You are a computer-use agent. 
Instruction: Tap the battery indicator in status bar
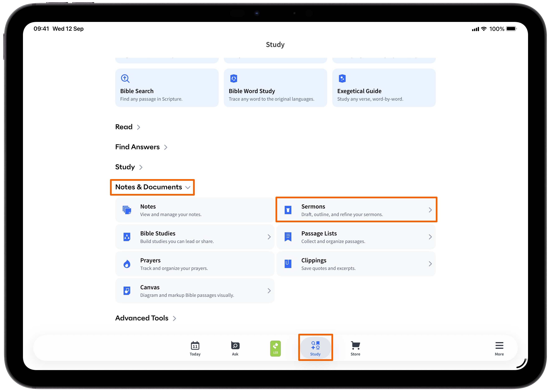tap(511, 29)
